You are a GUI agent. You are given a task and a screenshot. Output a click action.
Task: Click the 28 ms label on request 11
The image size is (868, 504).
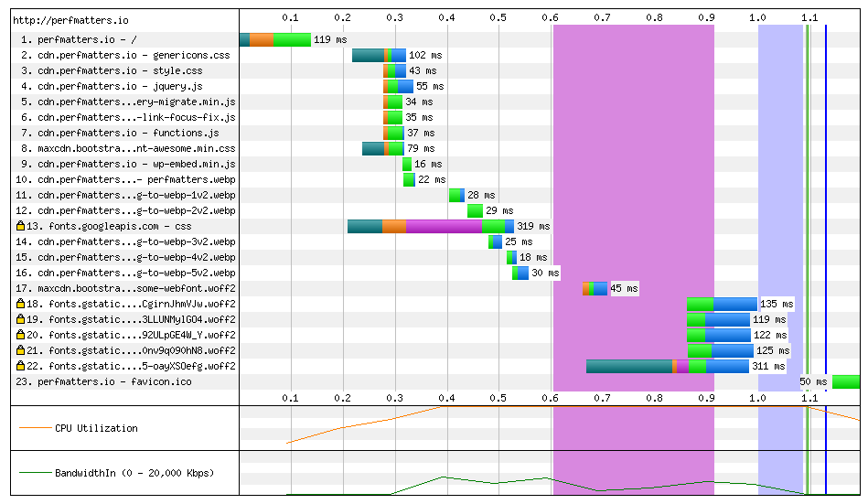481,195
